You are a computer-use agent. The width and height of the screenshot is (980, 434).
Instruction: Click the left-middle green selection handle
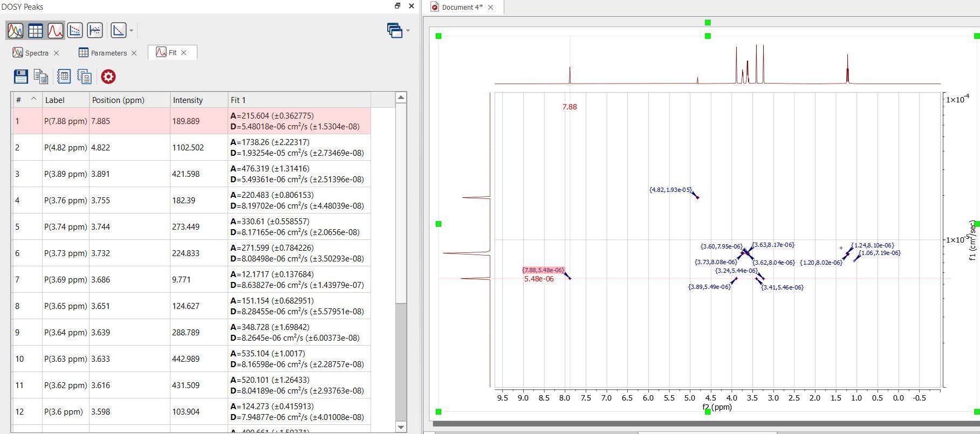click(x=438, y=224)
